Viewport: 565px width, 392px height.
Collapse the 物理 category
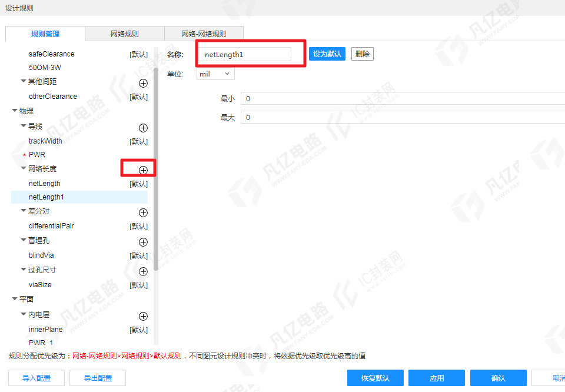pyautogui.click(x=15, y=111)
